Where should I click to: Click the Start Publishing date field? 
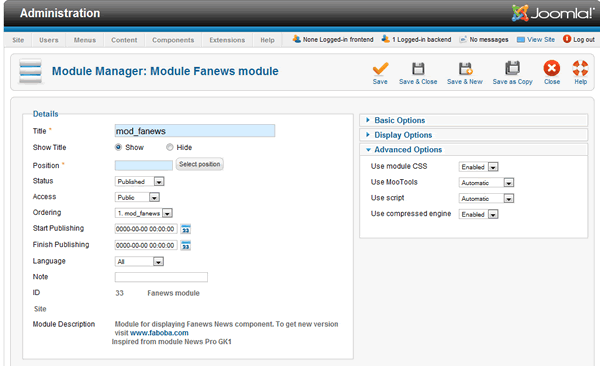point(146,229)
